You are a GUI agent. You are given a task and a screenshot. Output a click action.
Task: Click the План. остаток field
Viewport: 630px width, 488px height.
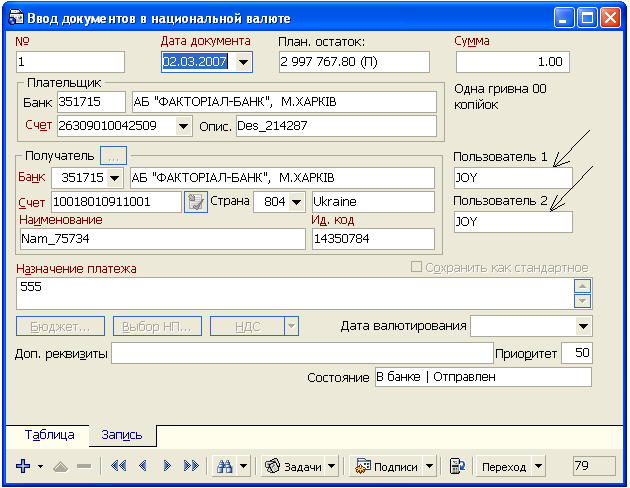point(354,62)
